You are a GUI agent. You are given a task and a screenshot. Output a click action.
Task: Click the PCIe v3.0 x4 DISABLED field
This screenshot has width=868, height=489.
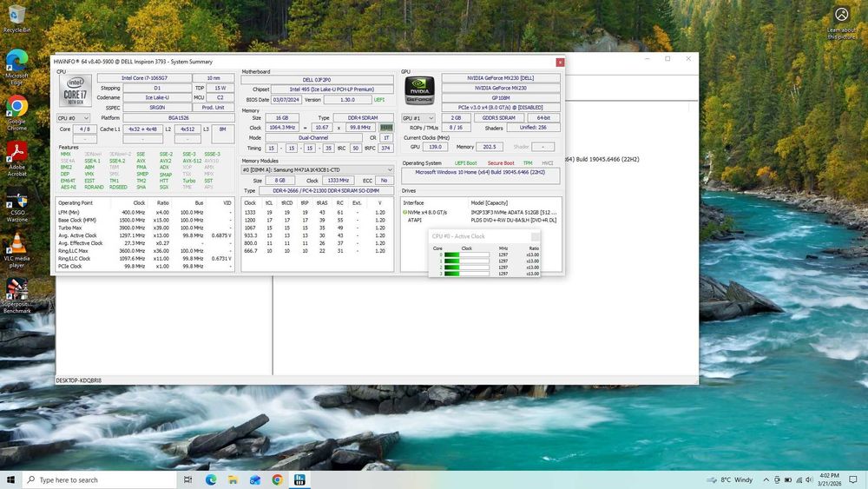point(501,108)
